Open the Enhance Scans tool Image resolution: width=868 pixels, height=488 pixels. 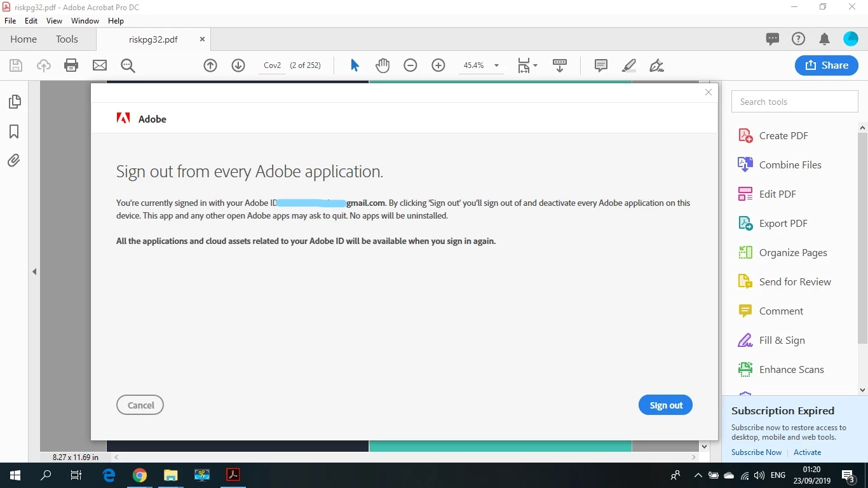pyautogui.click(x=781, y=369)
